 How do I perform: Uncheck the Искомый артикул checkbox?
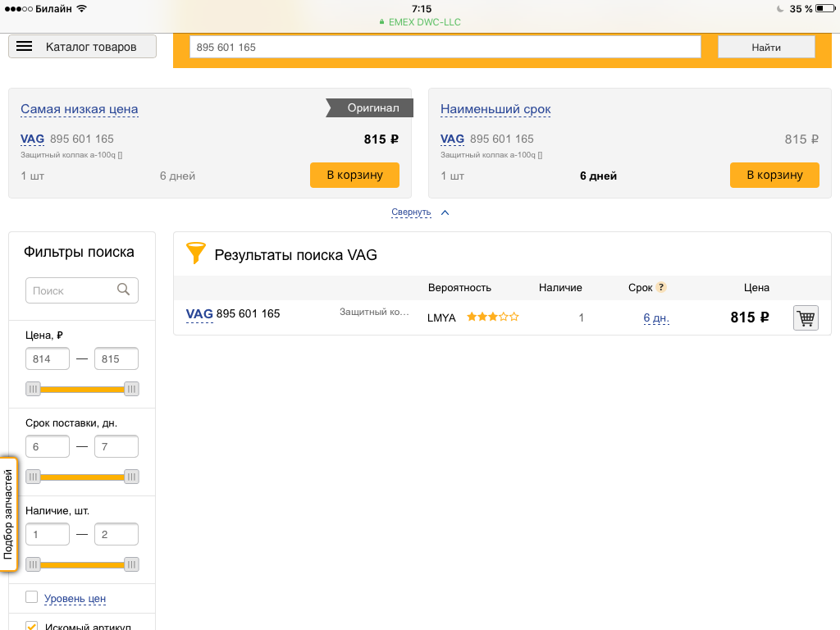[32, 626]
